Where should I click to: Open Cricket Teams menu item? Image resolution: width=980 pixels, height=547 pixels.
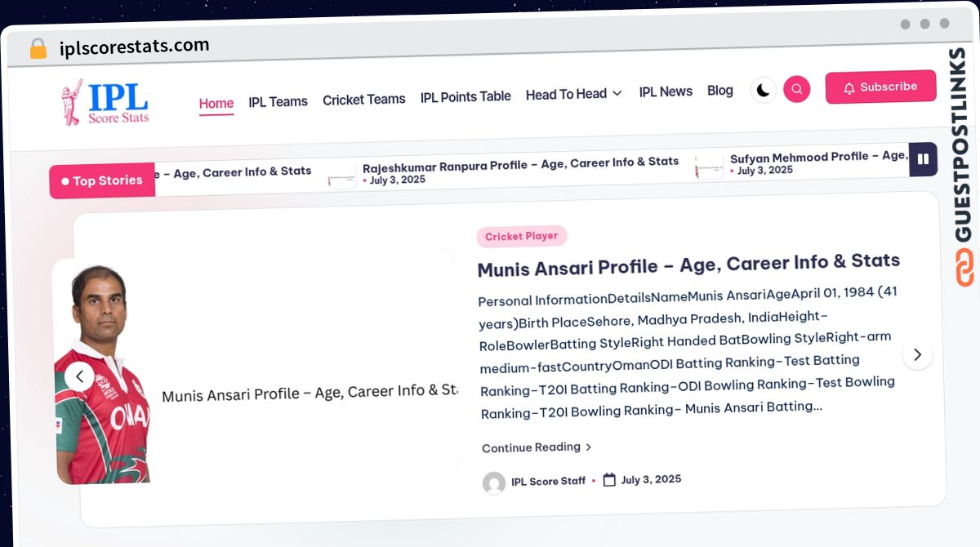coord(364,99)
